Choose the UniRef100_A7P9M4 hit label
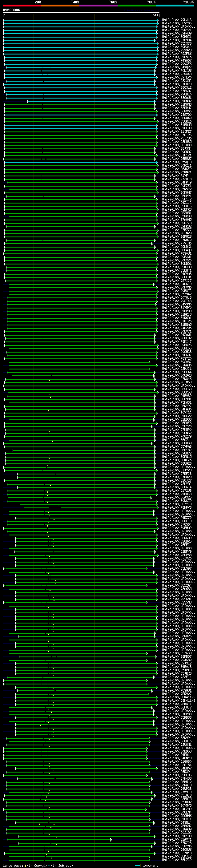 pyautogui.click(x=177, y=40)
